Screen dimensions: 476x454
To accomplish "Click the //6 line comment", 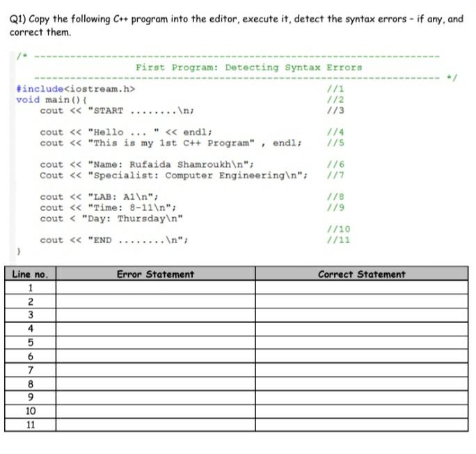I will (335, 164).
